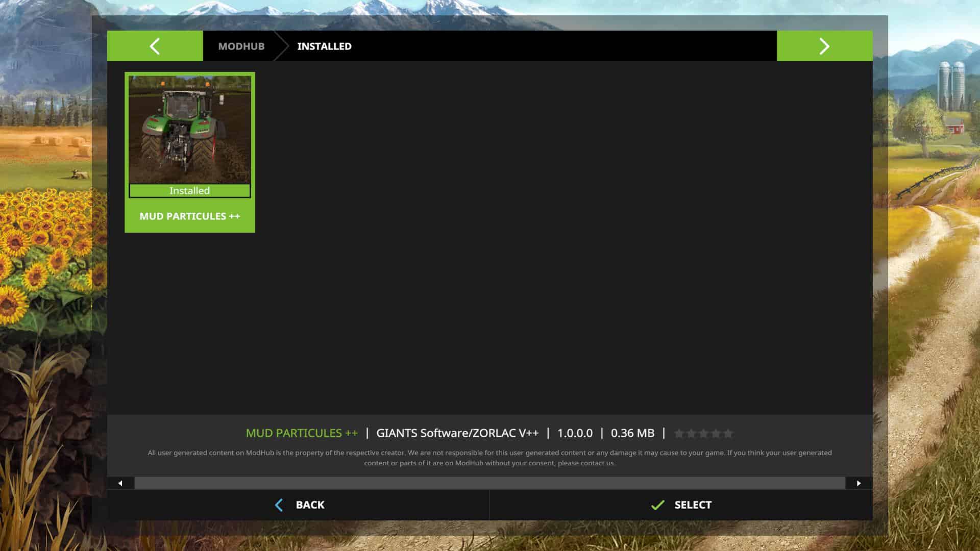The image size is (980, 551).
Task: Click the 0.36 MB file size text
Action: coord(632,433)
